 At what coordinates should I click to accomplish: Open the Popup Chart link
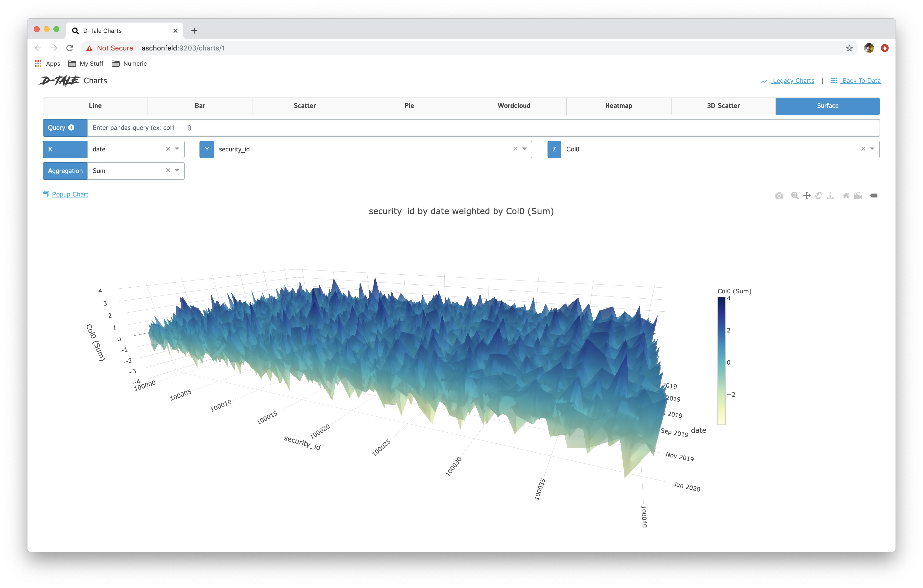pos(70,194)
